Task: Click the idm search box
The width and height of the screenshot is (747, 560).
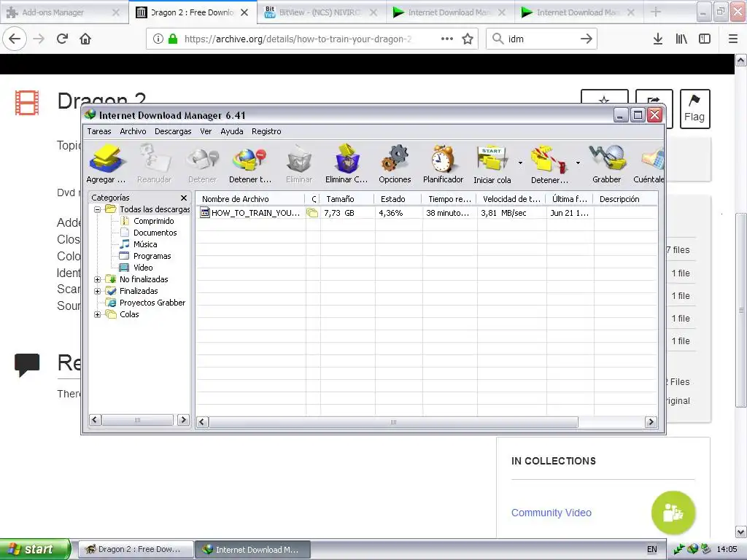Action: (x=541, y=39)
